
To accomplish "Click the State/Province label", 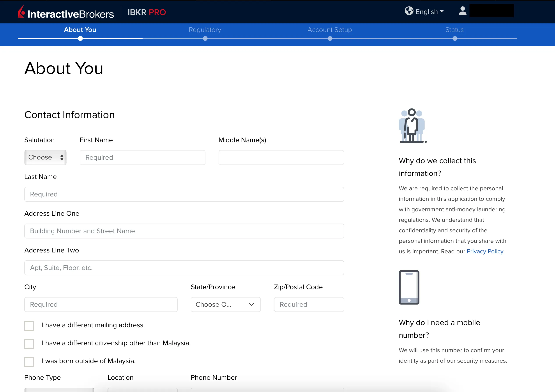I will coord(213,287).
